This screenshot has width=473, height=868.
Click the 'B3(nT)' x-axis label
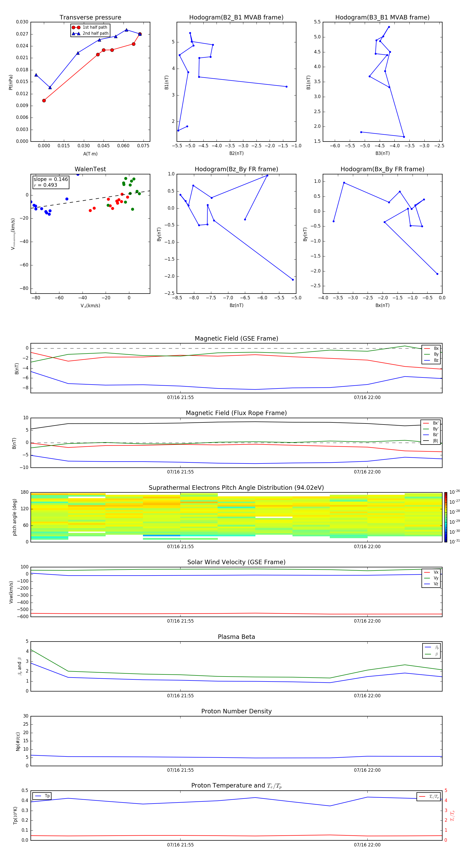pyautogui.click(x=382, y=153)
